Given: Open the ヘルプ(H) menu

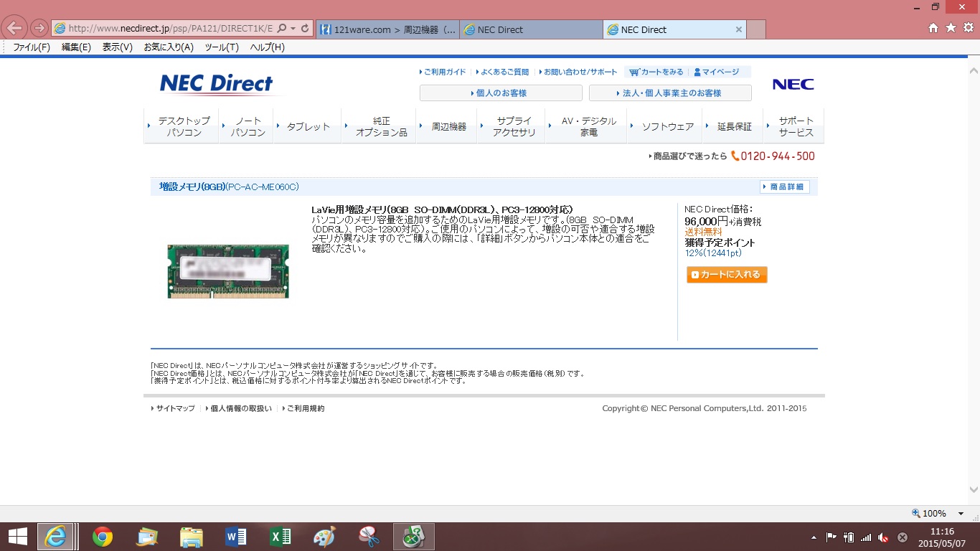Looking at the screenshot, I should tap(267, 47).
